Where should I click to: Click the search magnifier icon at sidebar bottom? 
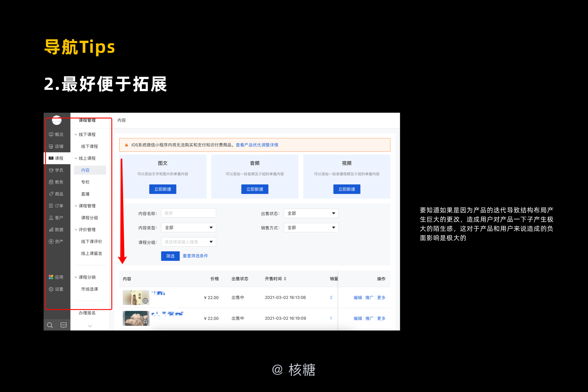click(x=50, y=325)
